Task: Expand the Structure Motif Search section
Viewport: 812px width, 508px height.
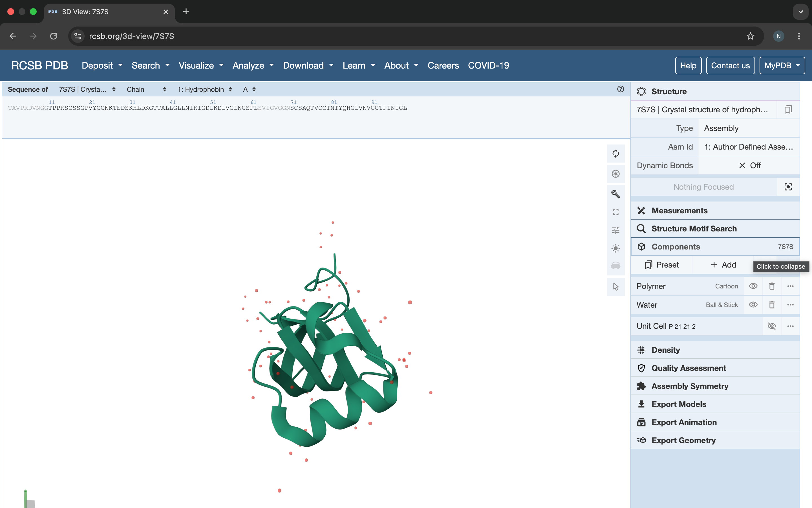Action: click(x=715, y=229)
